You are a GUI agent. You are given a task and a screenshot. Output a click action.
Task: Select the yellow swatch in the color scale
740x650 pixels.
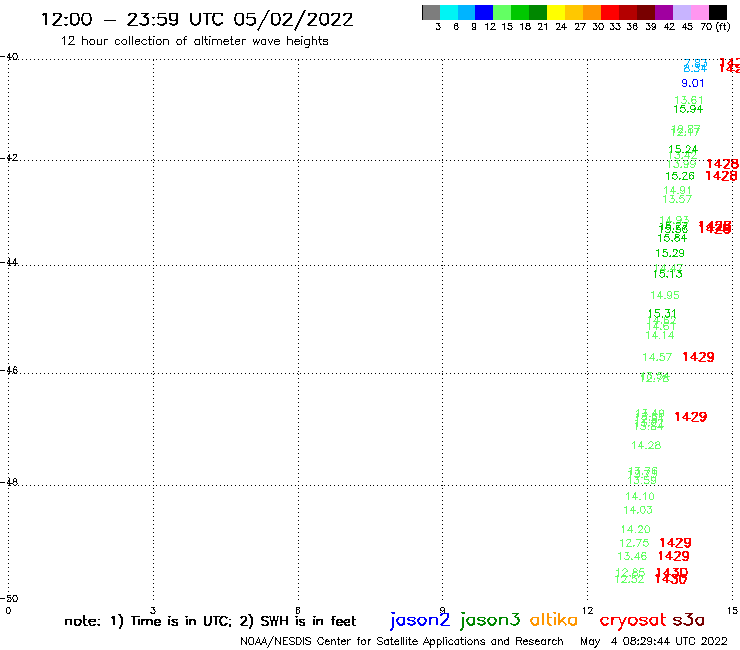[556, 13]
